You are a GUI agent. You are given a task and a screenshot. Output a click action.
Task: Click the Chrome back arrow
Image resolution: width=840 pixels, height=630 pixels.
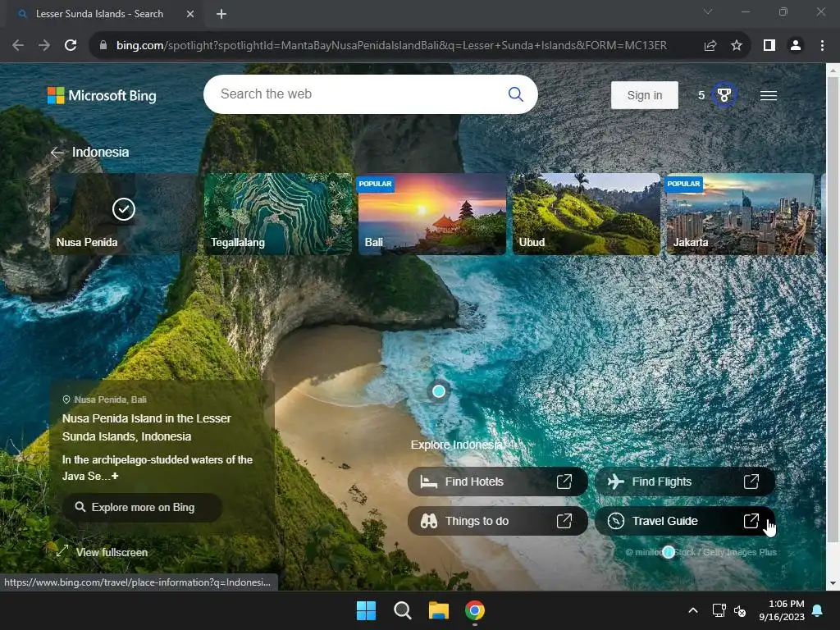(18, 46)
